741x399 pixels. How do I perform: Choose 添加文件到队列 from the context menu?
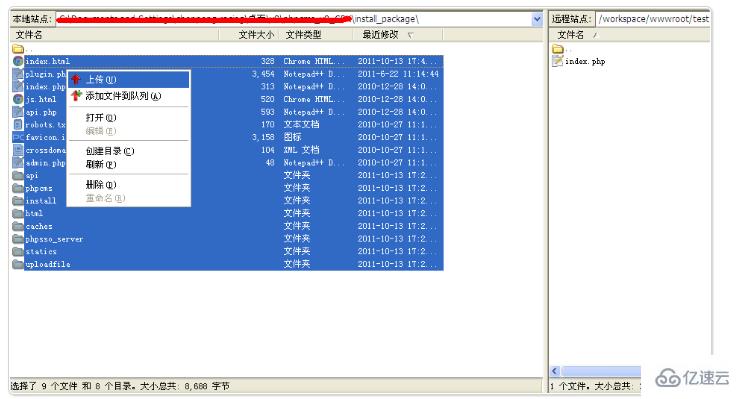[129, 96]
